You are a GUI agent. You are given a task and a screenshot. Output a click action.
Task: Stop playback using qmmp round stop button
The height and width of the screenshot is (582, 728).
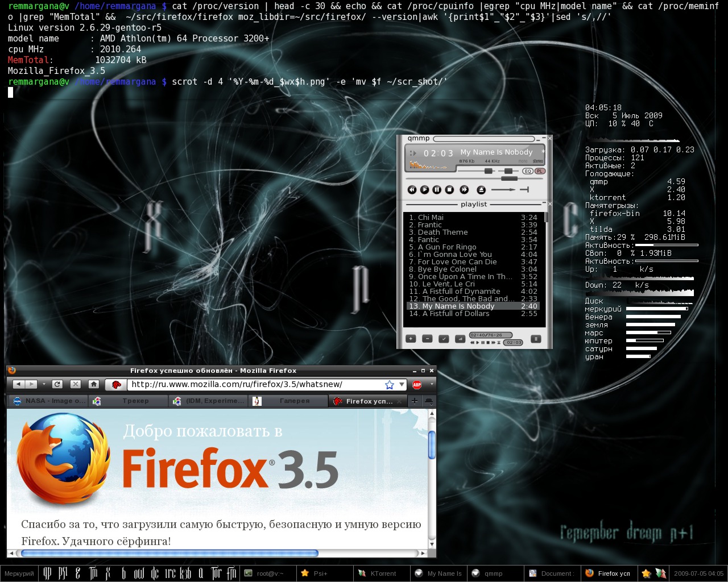coord(449,190)
